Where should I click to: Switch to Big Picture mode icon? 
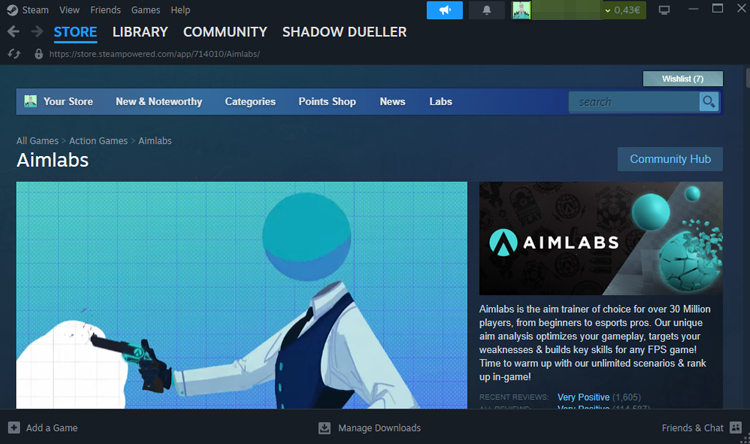point(664,10)
